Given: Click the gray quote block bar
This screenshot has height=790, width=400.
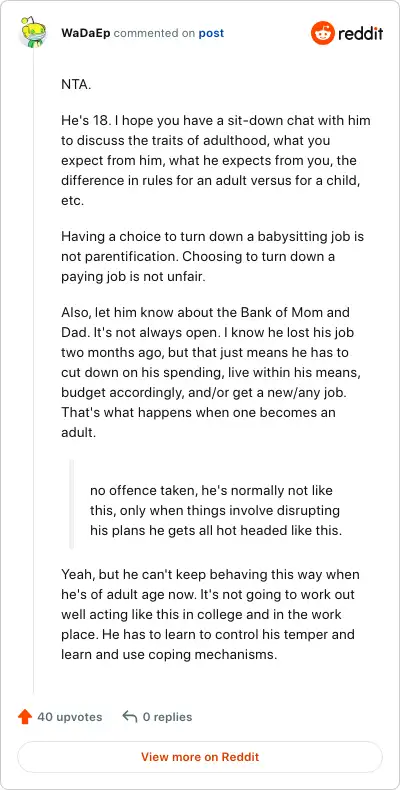Looking at the screenshot, I should click(x=72, y=504).
